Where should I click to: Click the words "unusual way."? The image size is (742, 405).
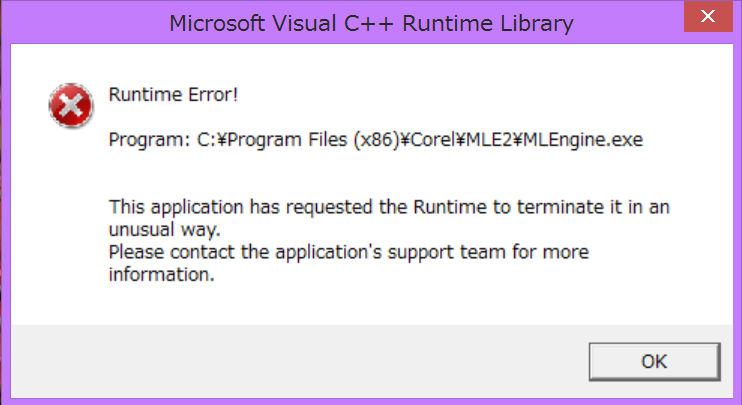pyautogui.click(x=163, y=229)
